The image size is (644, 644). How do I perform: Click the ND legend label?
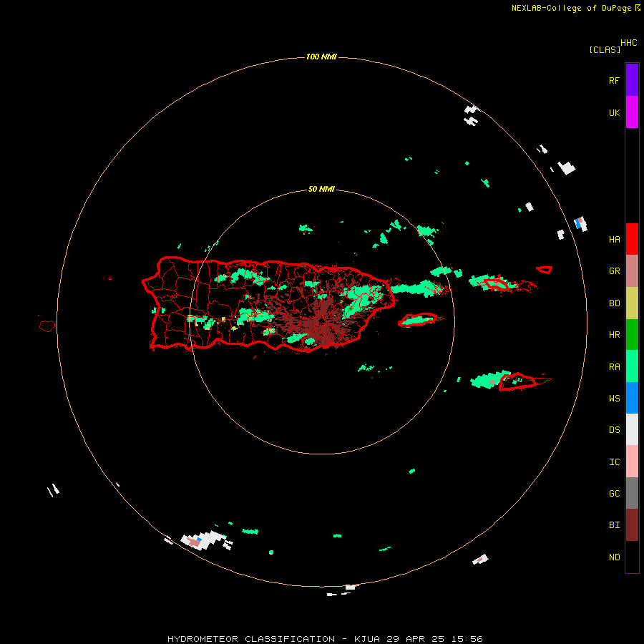614,557
